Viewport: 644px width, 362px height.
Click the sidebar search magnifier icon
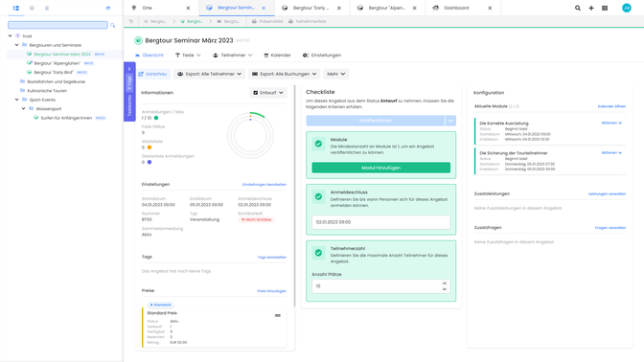pos(113,26)
